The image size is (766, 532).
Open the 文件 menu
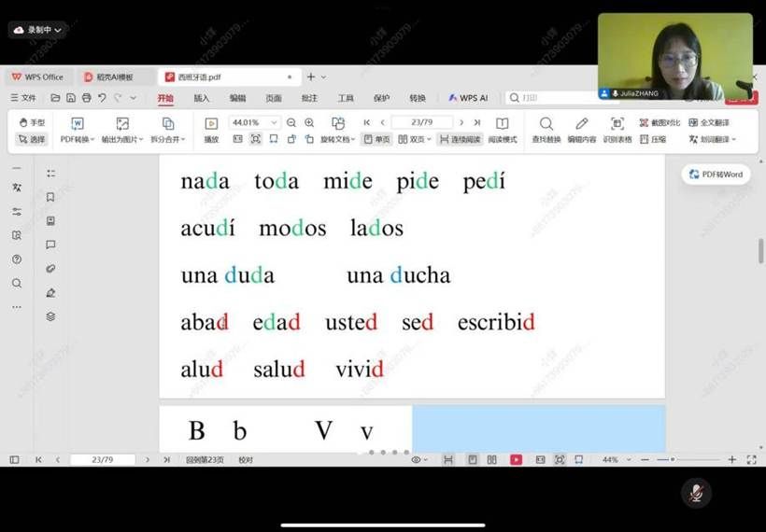tap(23, 98)
